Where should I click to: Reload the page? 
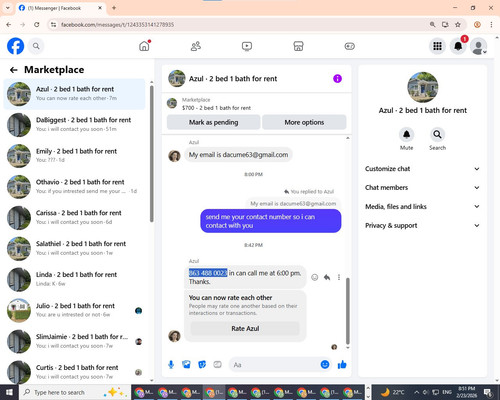37,25
